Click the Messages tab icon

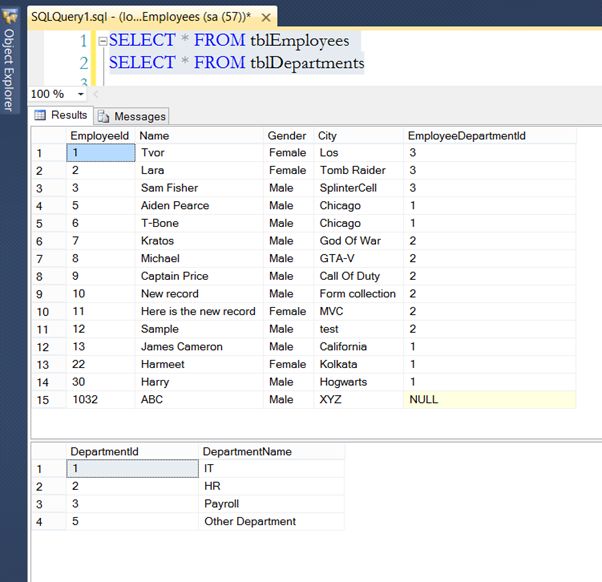point(103,116)
